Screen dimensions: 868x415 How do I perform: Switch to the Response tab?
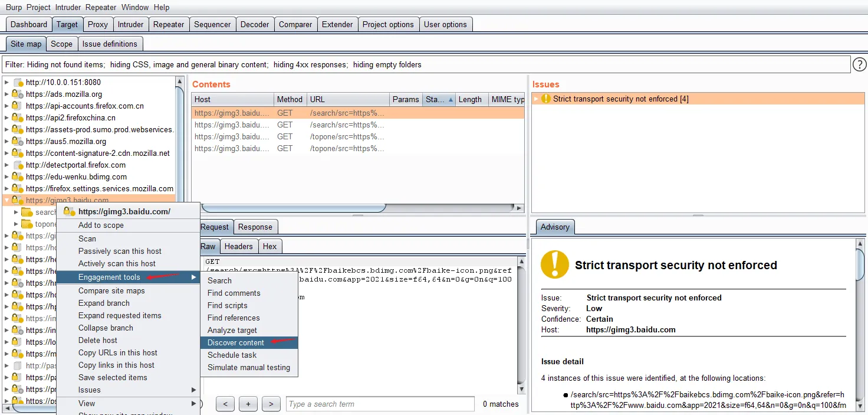[255, 227]
